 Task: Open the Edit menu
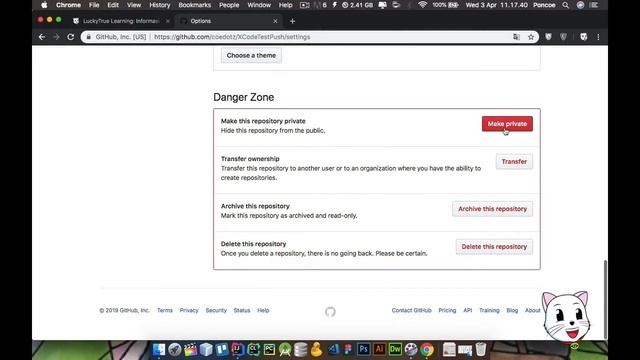click(113, 5)
